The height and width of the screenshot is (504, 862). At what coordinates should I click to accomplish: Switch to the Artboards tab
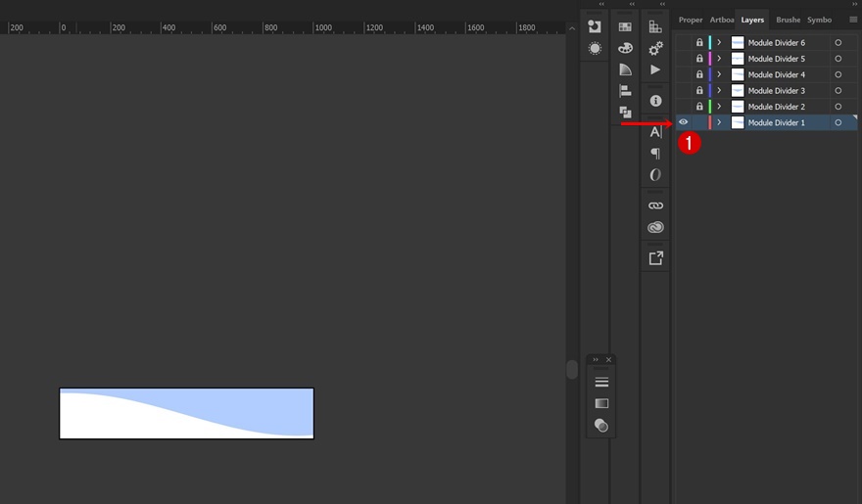click(721, 20)
